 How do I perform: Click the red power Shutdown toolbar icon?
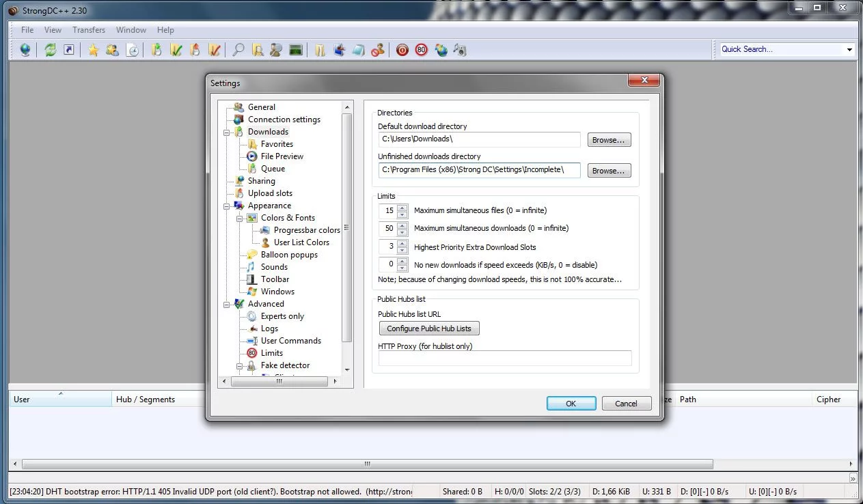402,50
